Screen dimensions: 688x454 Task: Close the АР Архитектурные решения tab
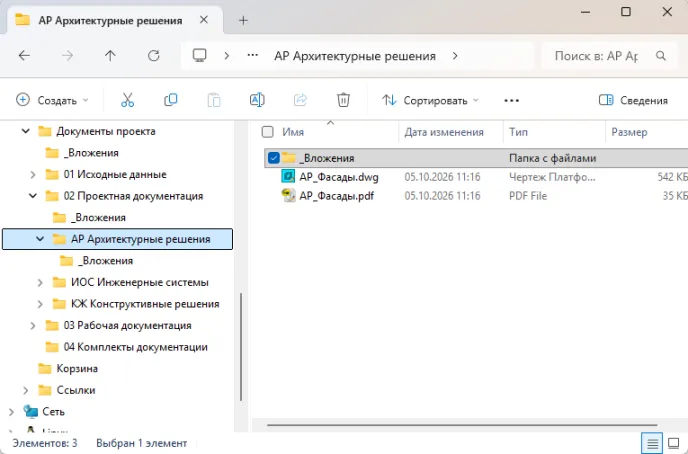204,20
